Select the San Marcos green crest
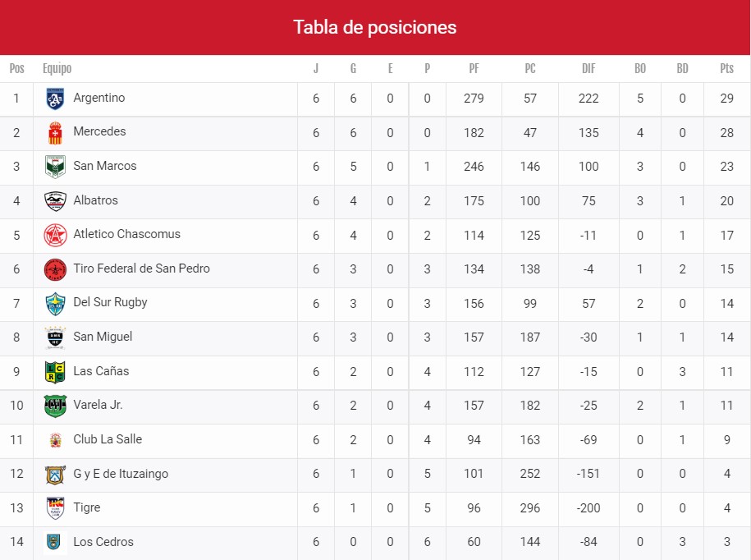The height and width of the screenshot is (560, 751). pos(55,167)
